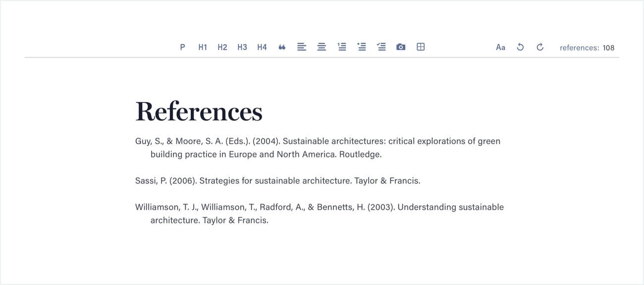Redo the last change
Image resolution: width=644 pixels, height=285 pixels.
(x=539, y=47)
